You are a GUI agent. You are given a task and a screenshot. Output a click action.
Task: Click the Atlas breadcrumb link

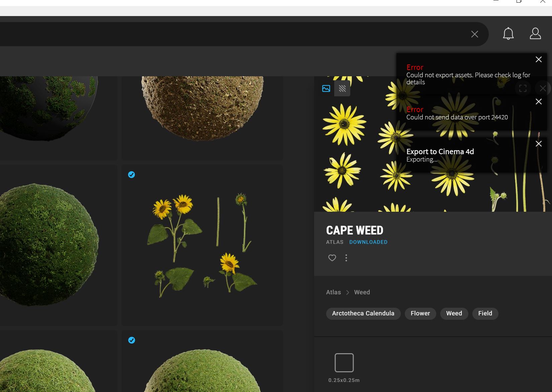(333, 292)
